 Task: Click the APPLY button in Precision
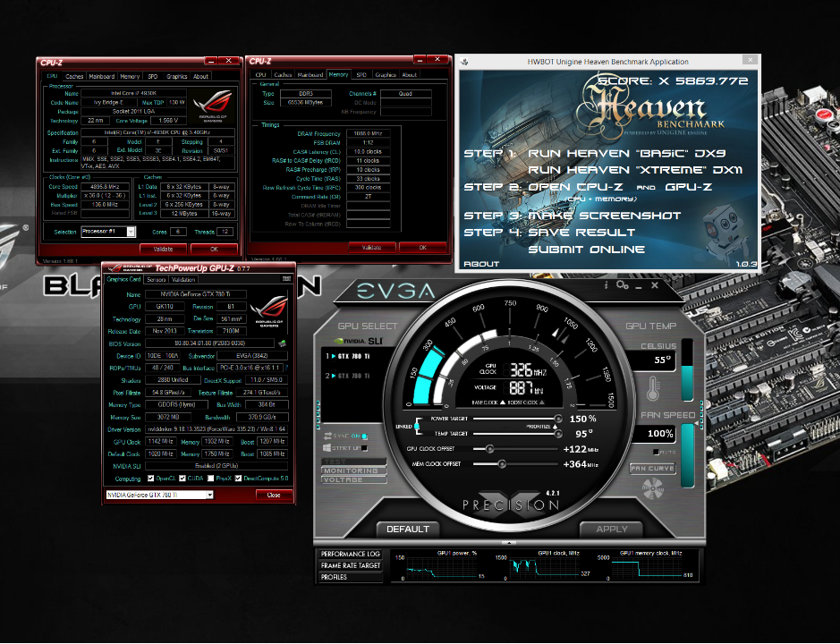click(611, 530)
